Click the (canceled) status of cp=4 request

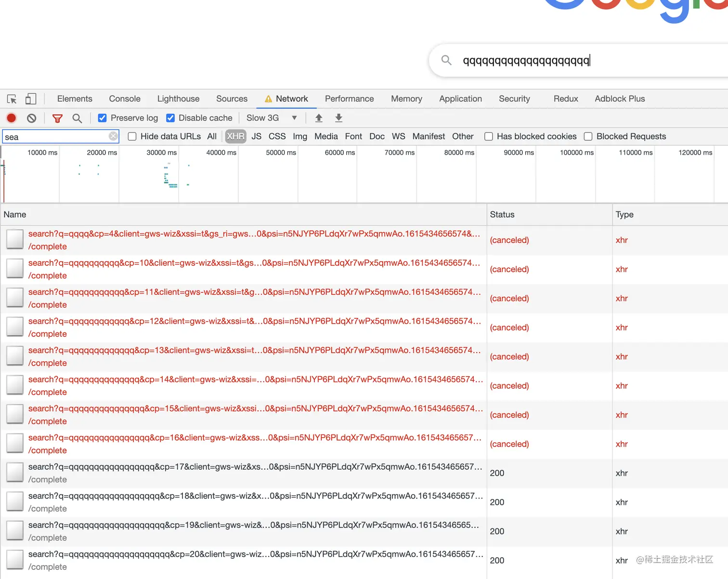click(509, 240)
